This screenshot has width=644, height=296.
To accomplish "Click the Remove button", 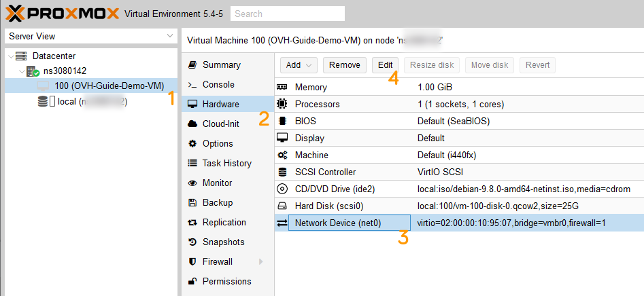I will (344, 65).
